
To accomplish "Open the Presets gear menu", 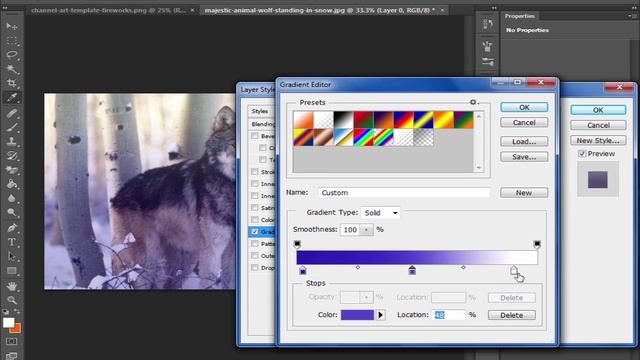I will click(x=473, y=102).
